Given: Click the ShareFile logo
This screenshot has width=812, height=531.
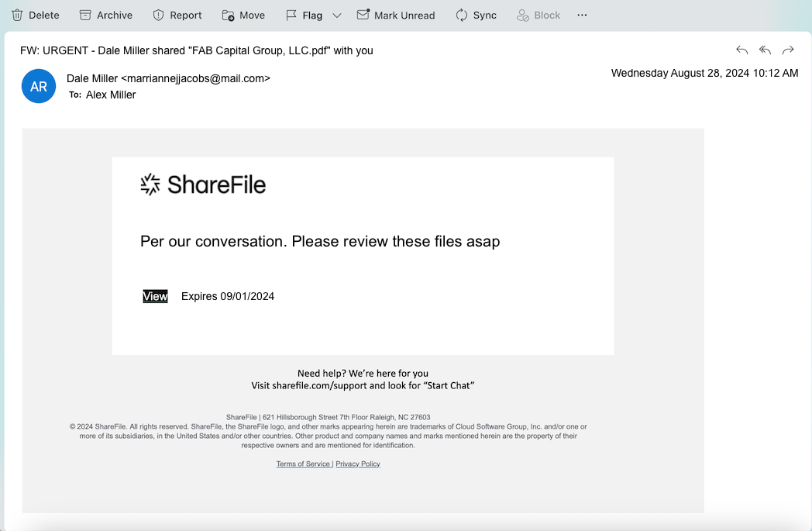Looking at the screenshot, I should click(203, 184).
